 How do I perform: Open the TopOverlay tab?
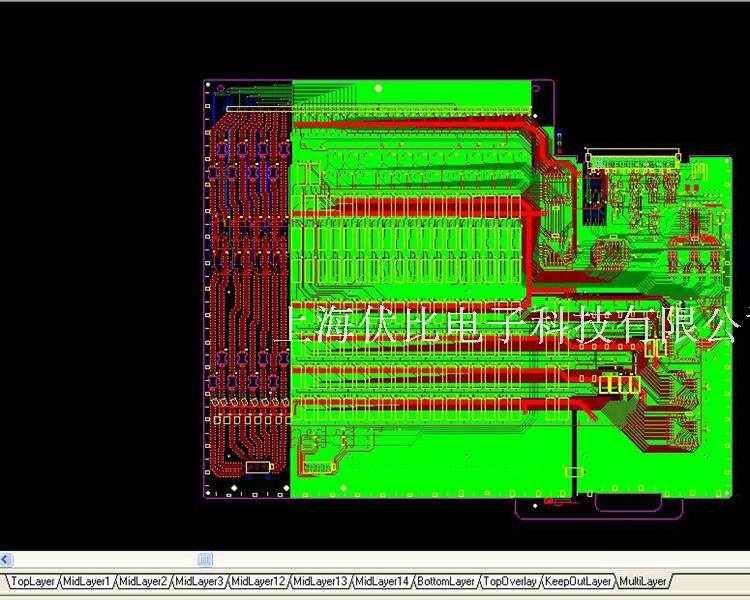tap(510, 581)
